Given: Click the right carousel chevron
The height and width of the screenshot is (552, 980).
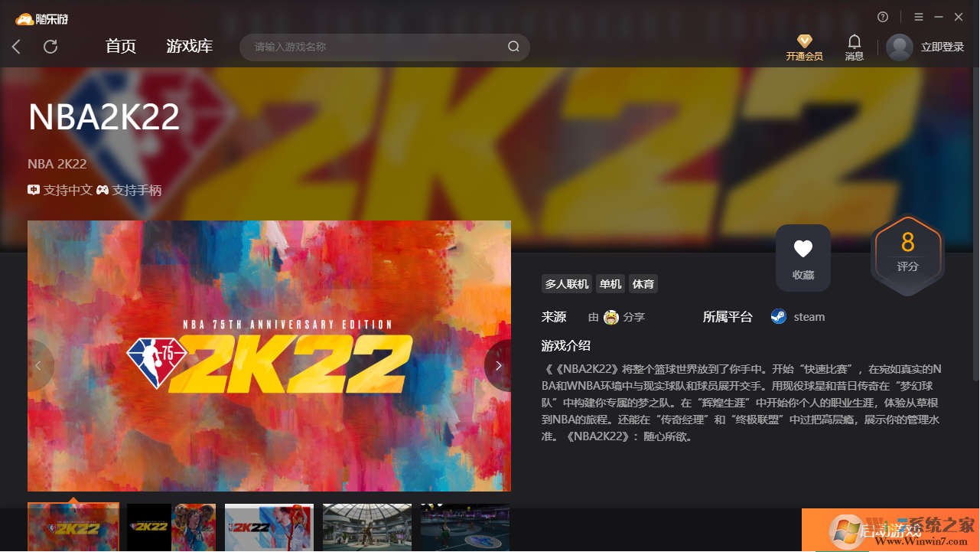Looking at the screenshot, I should point(498,365).
